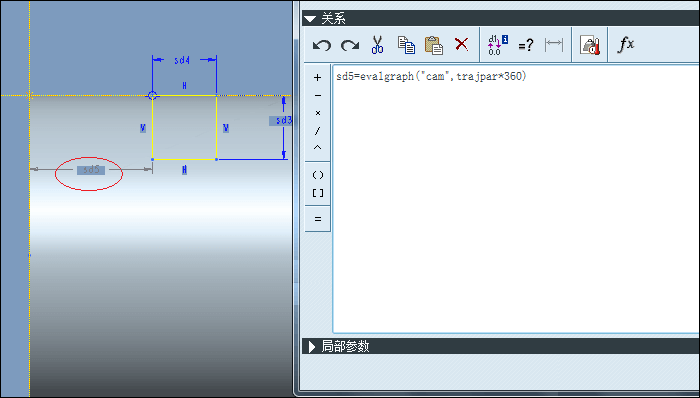
Task: Insert minus operator button
Action: pos(317,95)
